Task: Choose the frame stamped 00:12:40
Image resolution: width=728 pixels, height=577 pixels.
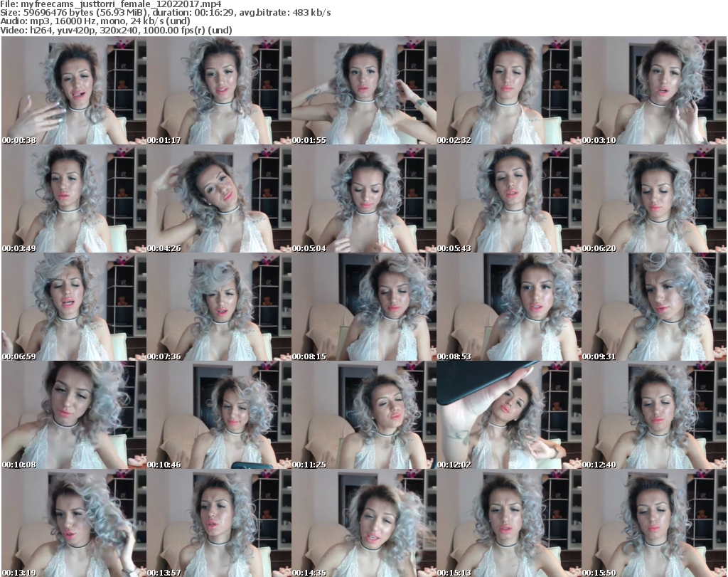Action: 654,415
